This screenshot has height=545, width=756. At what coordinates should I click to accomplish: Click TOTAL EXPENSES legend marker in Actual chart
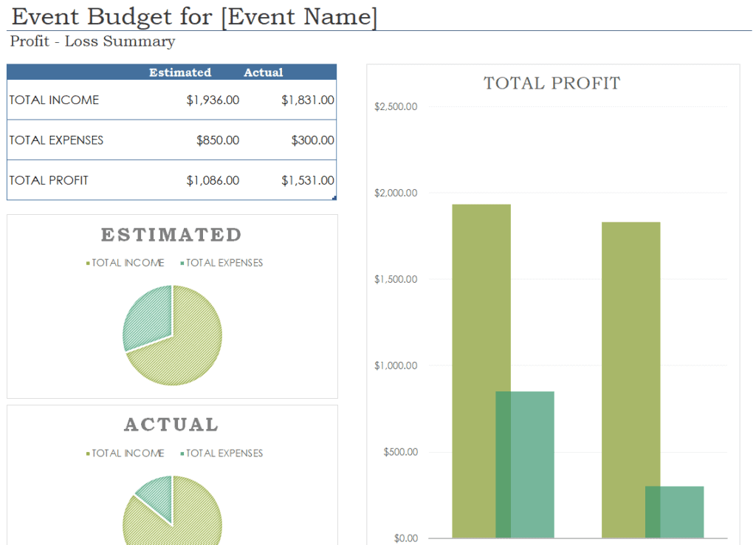coord(182,453)
